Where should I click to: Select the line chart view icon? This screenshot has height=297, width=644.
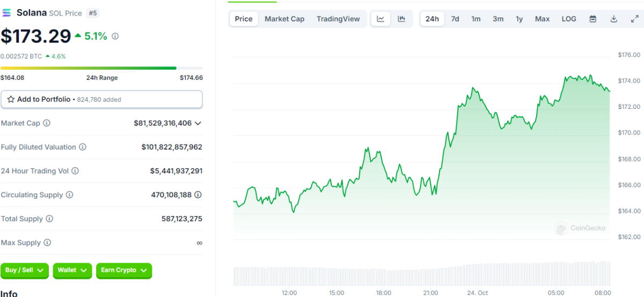pyautogui.click(x=380, y=19)
